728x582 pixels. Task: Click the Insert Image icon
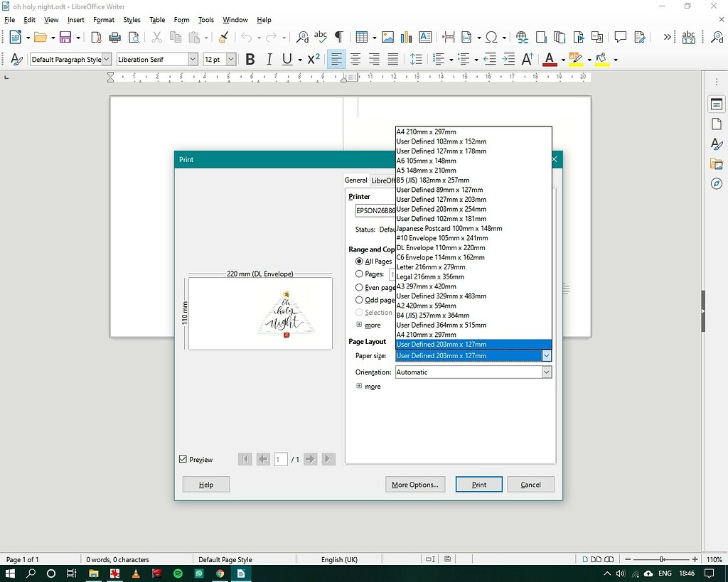[x=387, y=37]
